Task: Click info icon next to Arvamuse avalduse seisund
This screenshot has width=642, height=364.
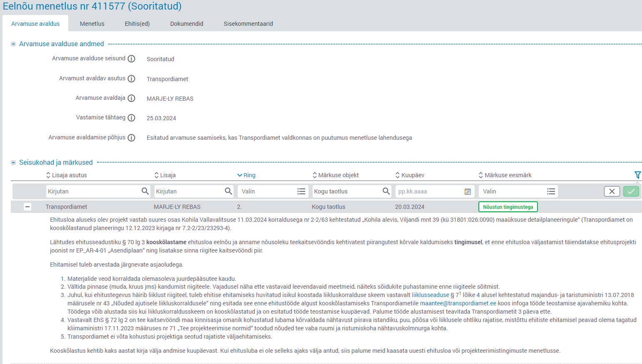Action: point(131,59)
